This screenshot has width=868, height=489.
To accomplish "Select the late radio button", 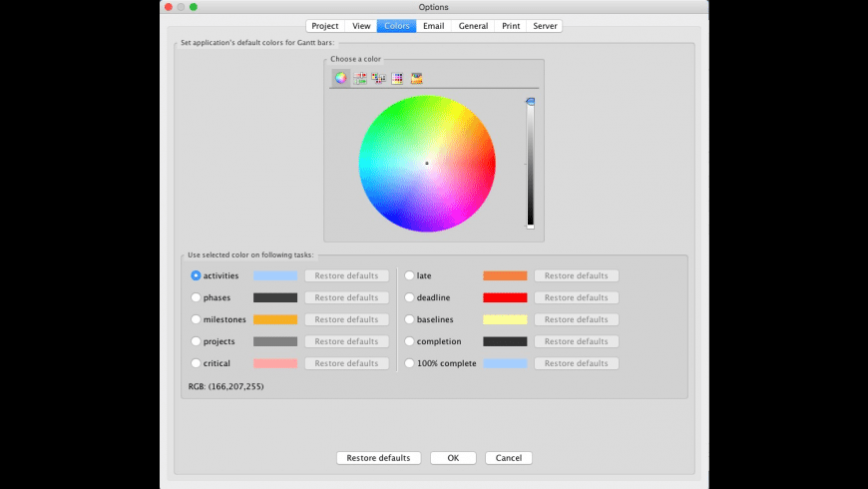I will pos(409,275).
